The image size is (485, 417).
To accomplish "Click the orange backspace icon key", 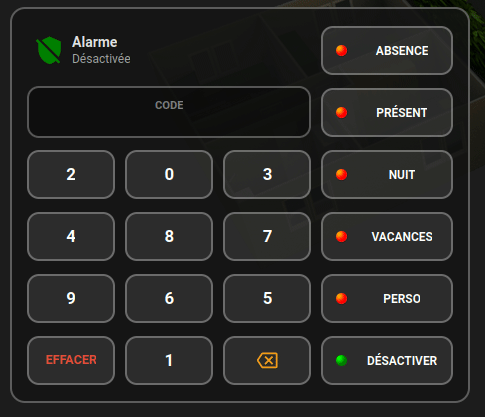I will 267,360.
